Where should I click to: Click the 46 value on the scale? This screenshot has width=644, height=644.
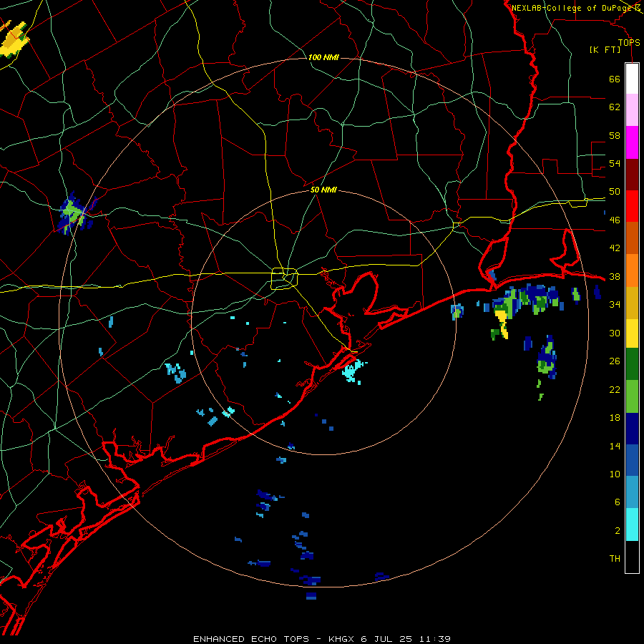(615, 220)
